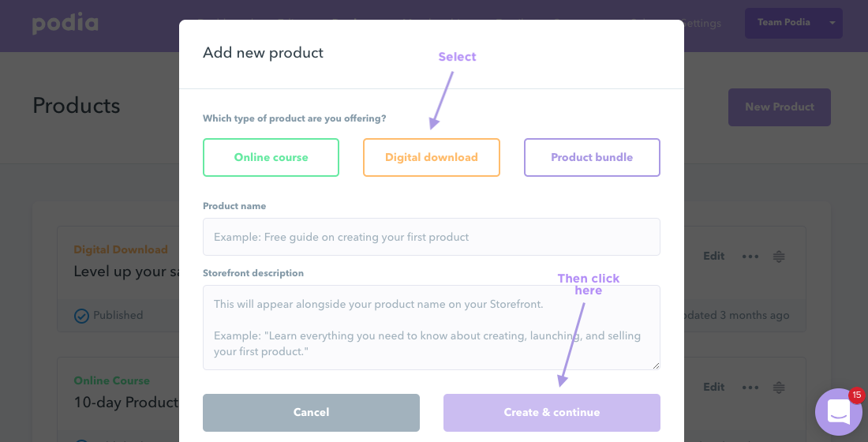The image size is (868, 442).
Task: Click Create & continue button
Action: 552,413
